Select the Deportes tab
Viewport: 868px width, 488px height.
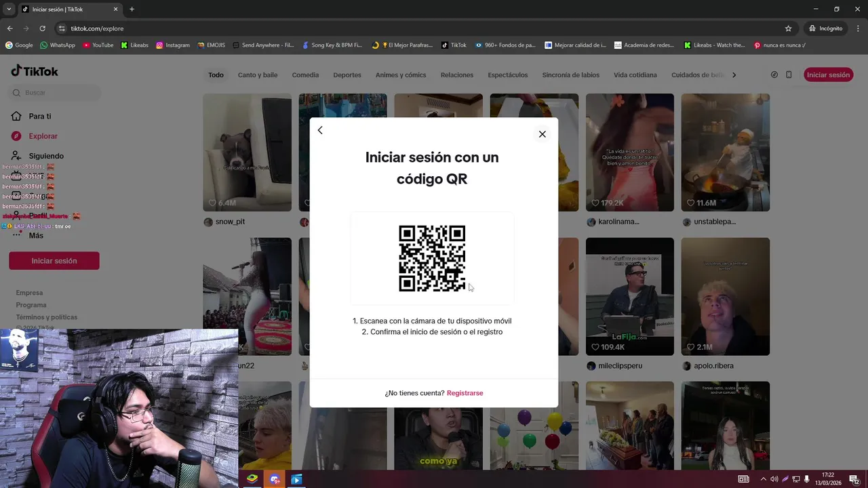click(347, 75)
